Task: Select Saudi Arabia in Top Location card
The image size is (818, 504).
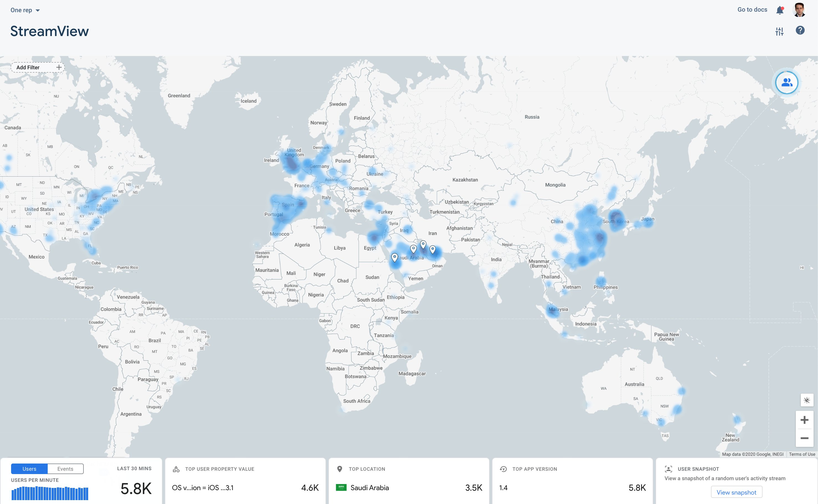Action: point(369,488)
